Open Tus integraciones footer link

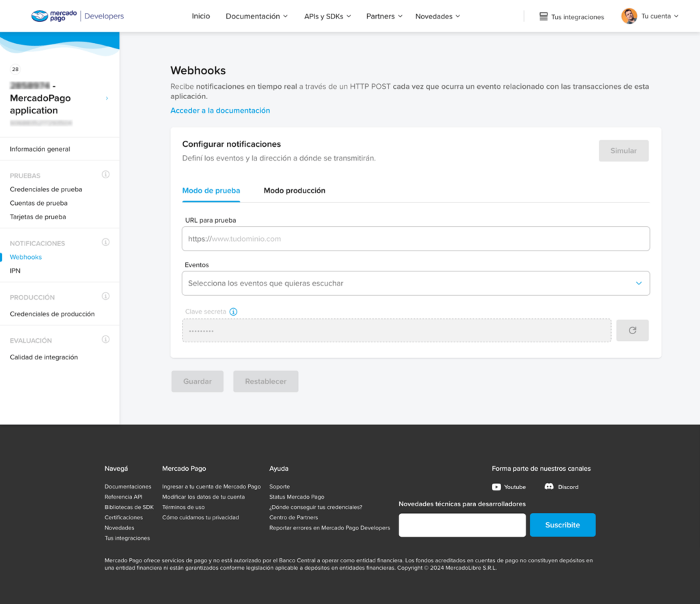[x=127, y=538]
